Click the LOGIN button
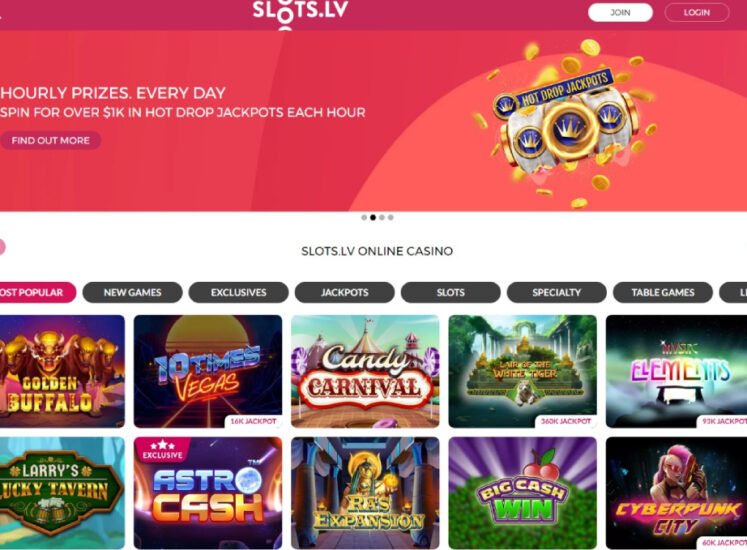Screen dimensions: 747x550 coord(697,12)
